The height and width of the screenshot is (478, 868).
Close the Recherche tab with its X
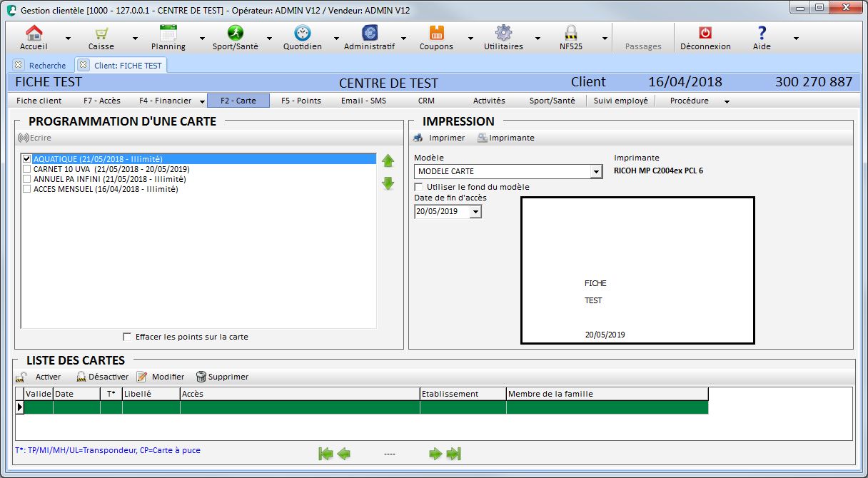(x=19, y=65)
